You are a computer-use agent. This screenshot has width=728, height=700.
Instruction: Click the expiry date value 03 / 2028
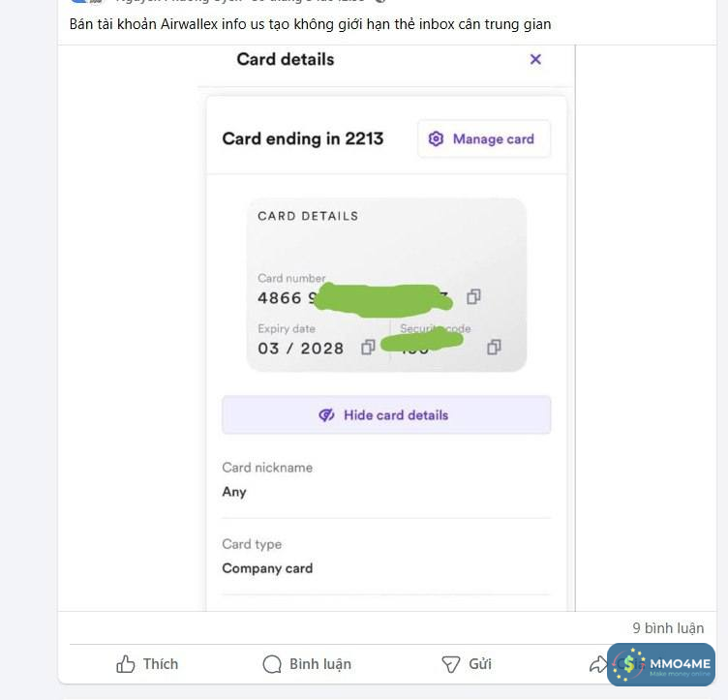tap(300, 349)
